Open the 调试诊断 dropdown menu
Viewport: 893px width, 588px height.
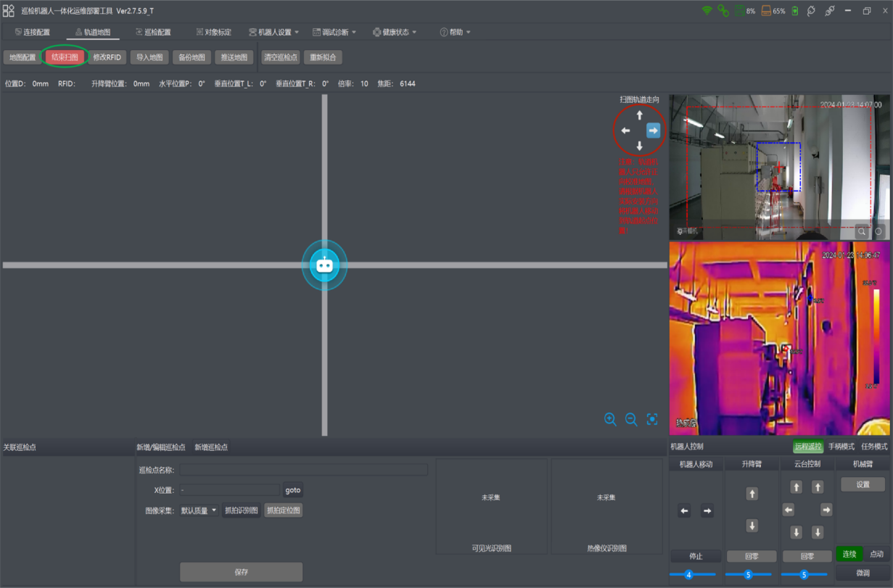(x=334, y=32)
